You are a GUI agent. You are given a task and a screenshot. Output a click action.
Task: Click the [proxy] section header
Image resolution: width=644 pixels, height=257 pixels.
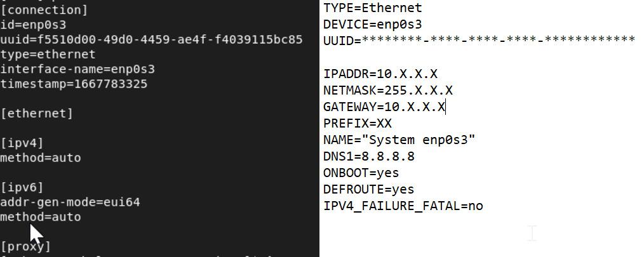pos(25,246)
